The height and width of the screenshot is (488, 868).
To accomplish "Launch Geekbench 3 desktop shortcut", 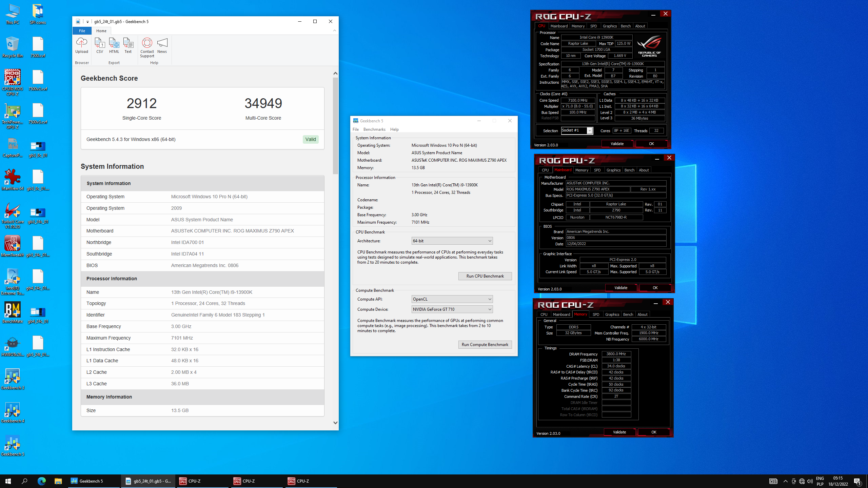I will 13,379.
